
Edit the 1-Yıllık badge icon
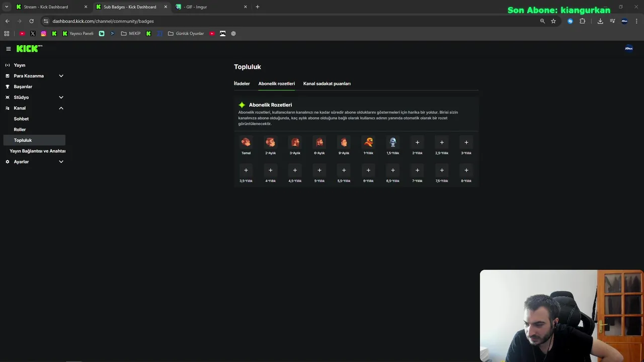pos(368,142)
